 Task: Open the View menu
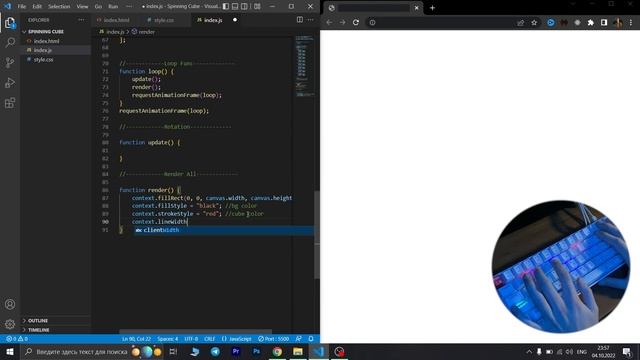(x=82, y=7)
